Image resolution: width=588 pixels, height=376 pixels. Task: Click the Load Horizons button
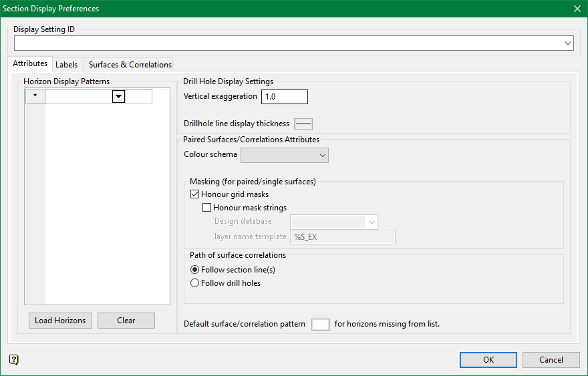60,321
